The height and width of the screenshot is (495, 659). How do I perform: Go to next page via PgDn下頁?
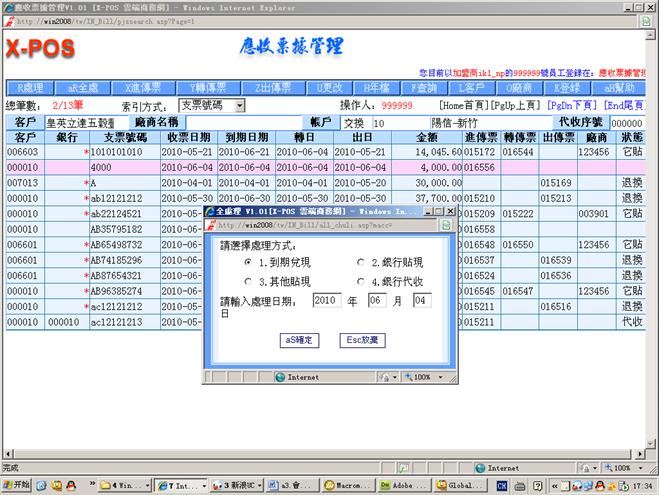573,105
